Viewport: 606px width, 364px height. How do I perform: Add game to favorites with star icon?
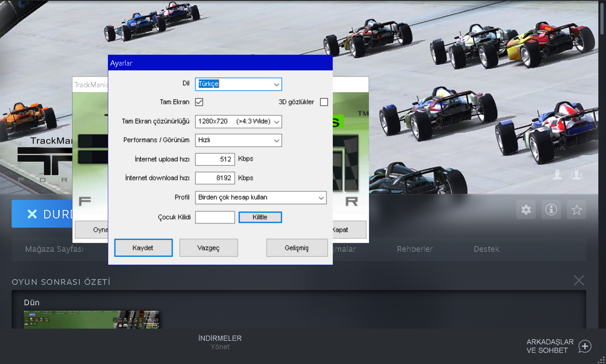click(577, 210)
